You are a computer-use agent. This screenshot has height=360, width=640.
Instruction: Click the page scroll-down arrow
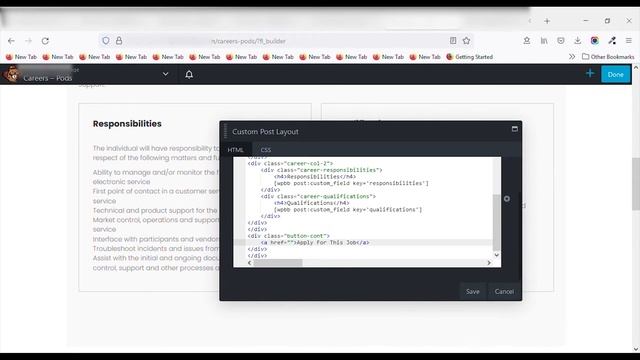tap(636, 349)
